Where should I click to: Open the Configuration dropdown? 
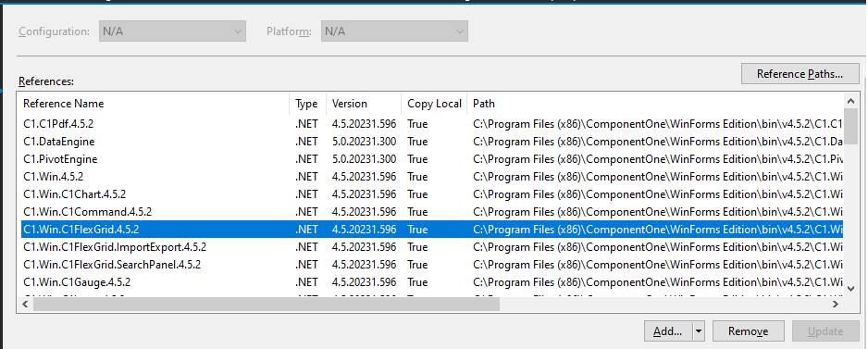(172, 31)
